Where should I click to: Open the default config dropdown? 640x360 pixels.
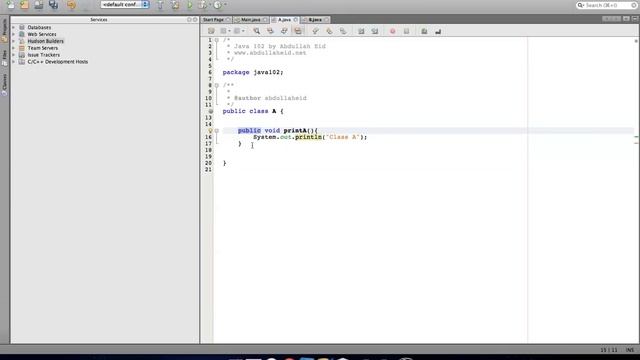pos(125,4)
